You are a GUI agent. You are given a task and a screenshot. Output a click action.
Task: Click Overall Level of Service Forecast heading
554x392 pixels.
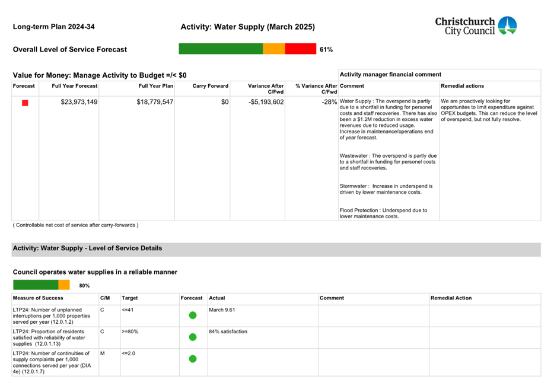70,49
